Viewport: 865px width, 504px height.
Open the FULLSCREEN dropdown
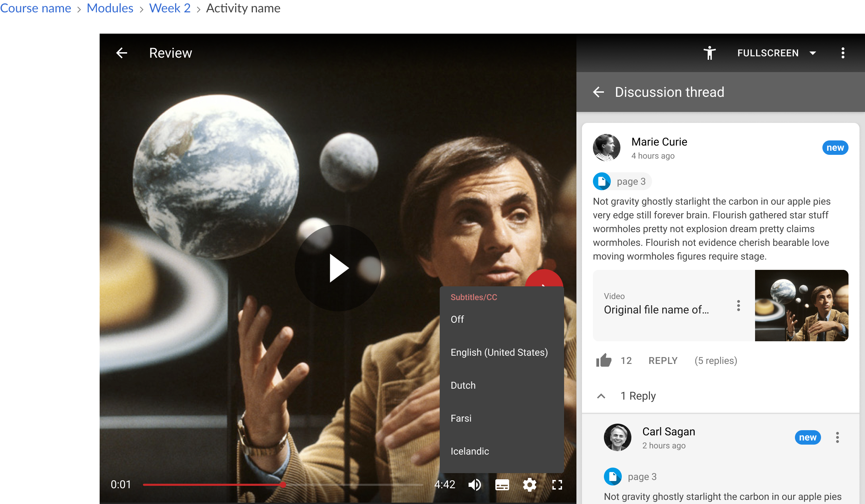(776, 53)
